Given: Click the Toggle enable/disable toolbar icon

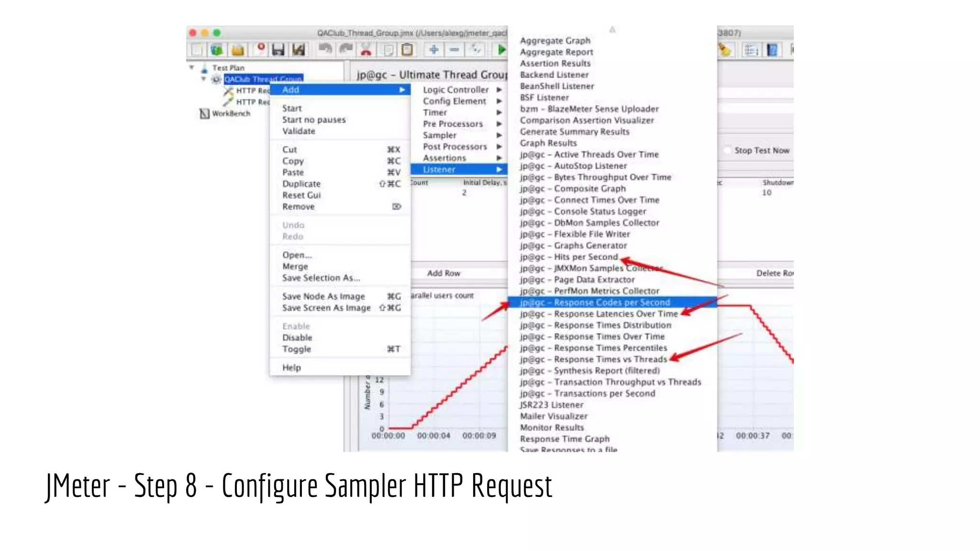Looking at the screenshot, I should (476, 50).
